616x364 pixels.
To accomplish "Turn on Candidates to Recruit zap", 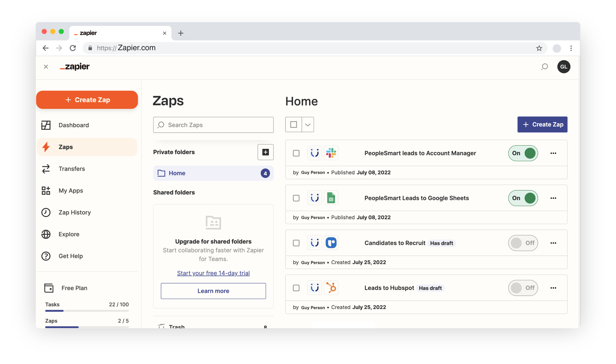I will (523, 243).
